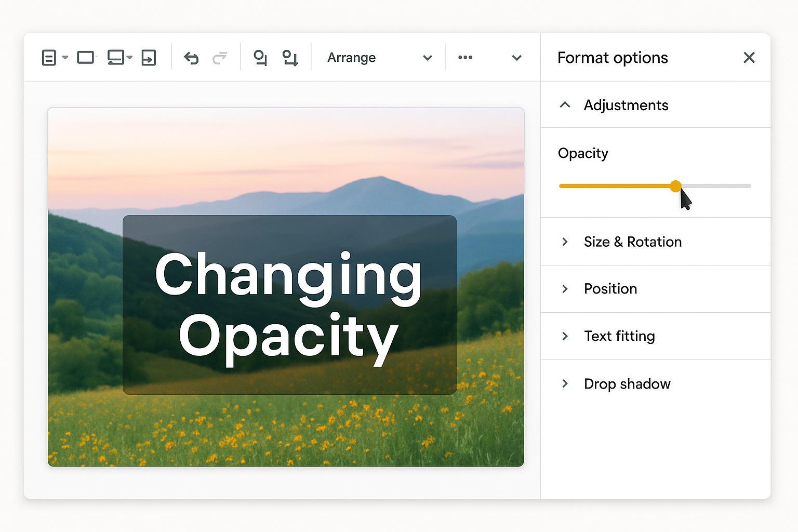Image resolution: width=798 pixels, height=532 pixels.
Task: Undo the last action
Action: pos(191,58)
